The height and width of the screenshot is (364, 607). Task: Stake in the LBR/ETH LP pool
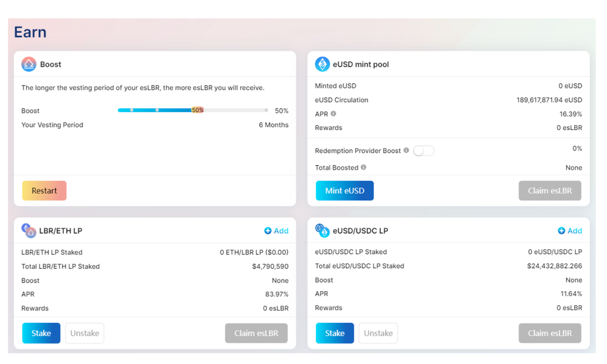[x=41, y=333]
